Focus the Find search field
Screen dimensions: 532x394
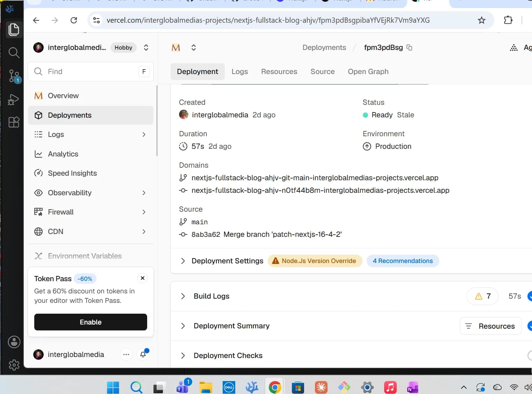91,72
